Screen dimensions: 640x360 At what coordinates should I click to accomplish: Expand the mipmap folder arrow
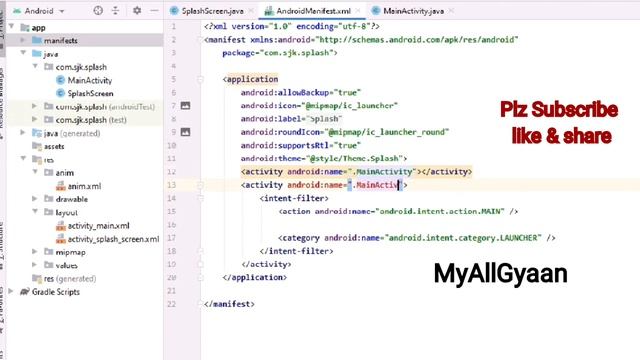35,252
